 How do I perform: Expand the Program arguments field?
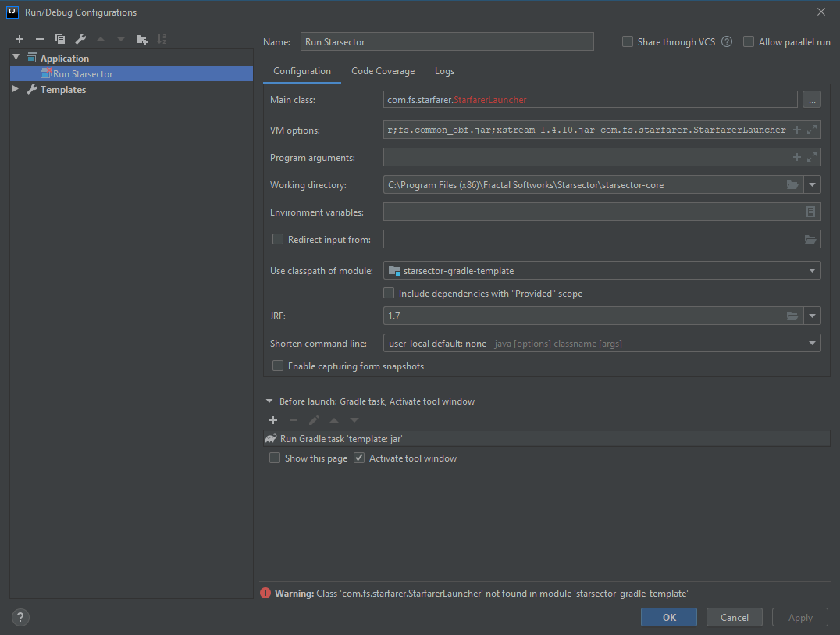click(812, 157)
